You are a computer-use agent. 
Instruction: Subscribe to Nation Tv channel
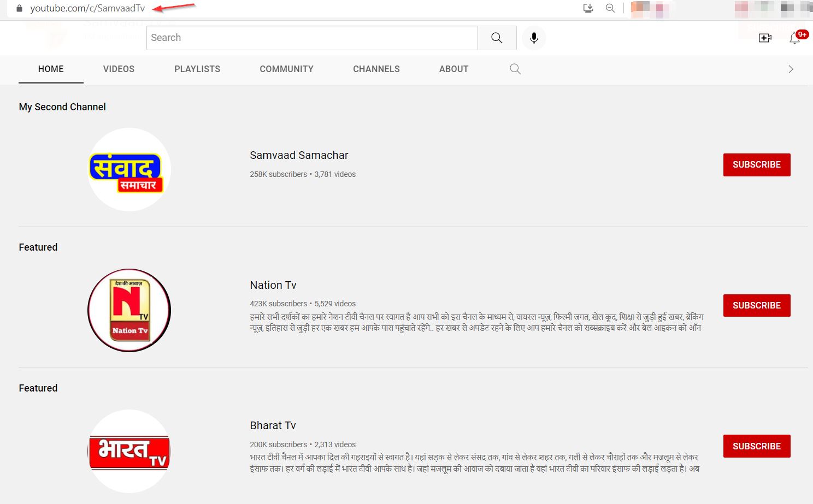coord(757,305)
